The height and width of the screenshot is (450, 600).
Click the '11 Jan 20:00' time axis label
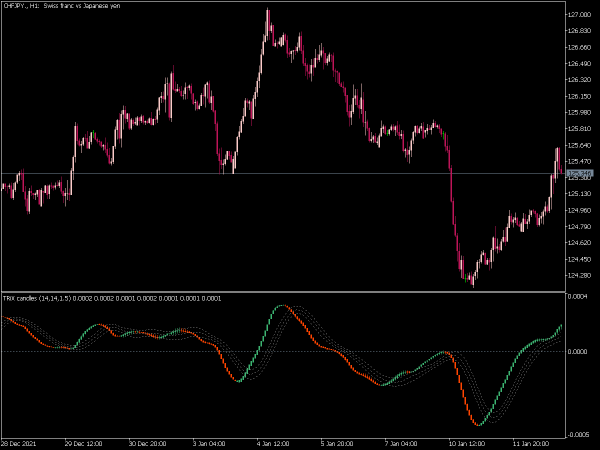531,444
